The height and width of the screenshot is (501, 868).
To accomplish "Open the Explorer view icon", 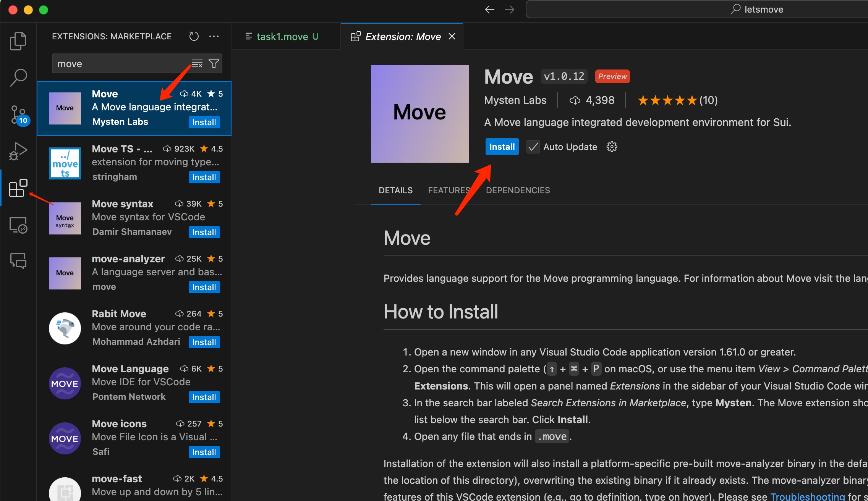I will (18, 41).
